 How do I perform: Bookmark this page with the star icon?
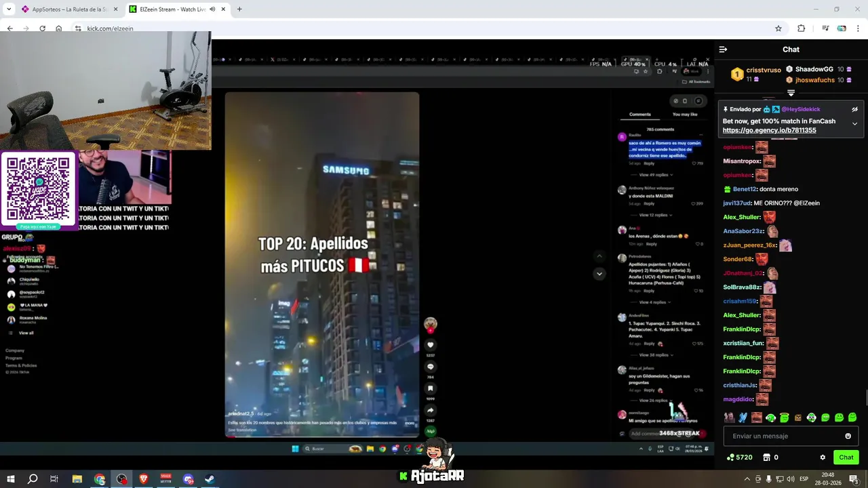point(778,28)
